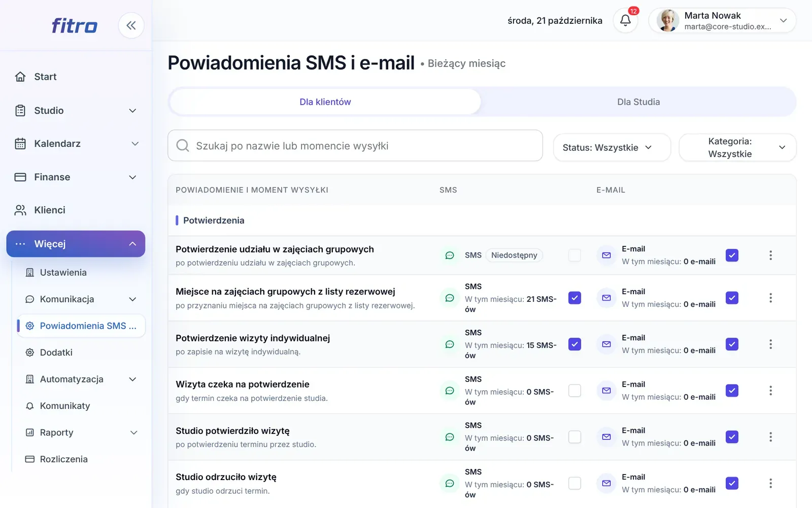Uncheck SMS for Potwierdzenie wizyty indywidualnej
Image resolution: width=812 pixels, height=508 pixels.
(x=574, y=344)
